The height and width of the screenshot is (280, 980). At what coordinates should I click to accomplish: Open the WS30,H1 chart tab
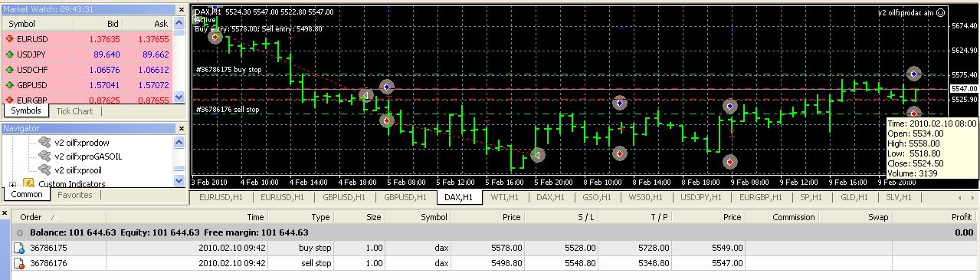click(645, 197)
